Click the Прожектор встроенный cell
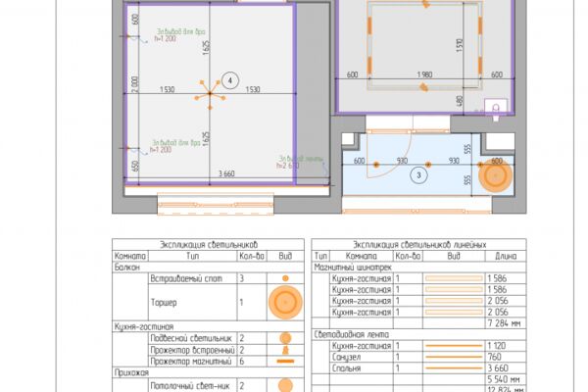 pyautogui.click(x=193, y=350)
